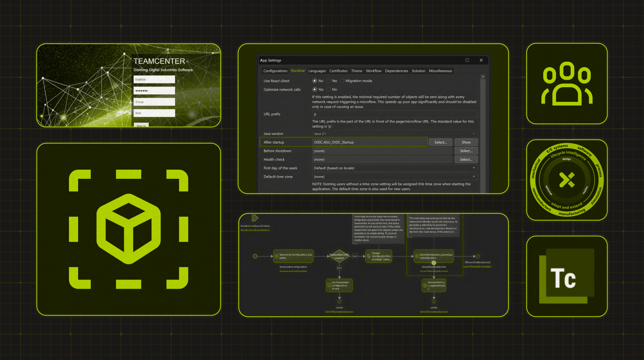
Task: Select the TeamcenterConfiguration_GetActive action node
Action: 293,256
